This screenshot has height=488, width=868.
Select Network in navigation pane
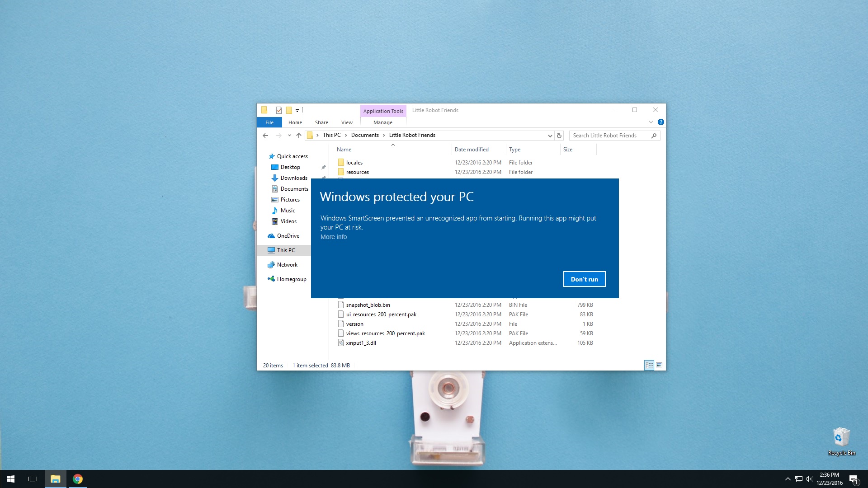click(283, 265)
